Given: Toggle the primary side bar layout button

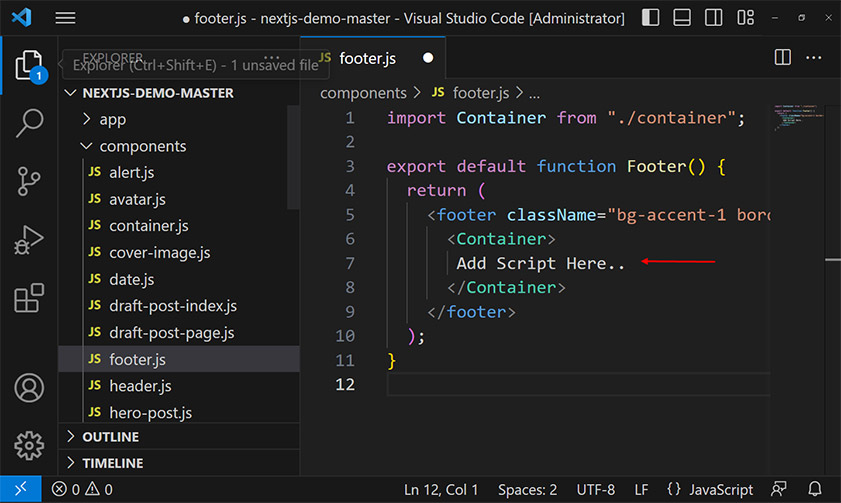Looking at the screenshot, I should 651,18.
